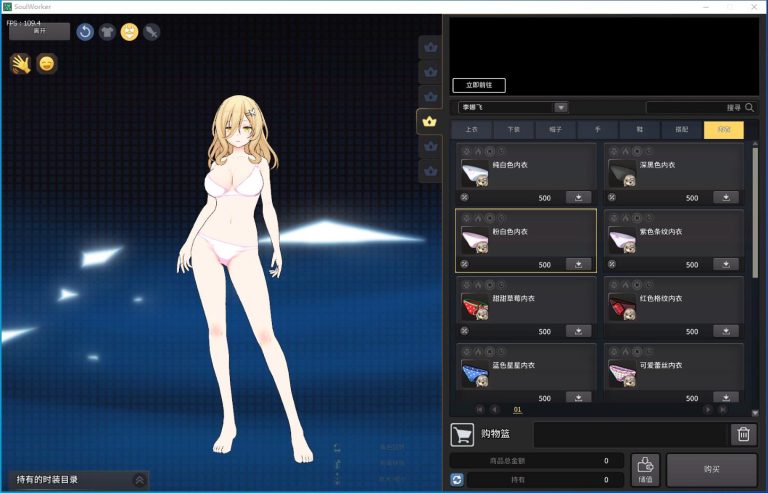Screen dimensions: 768x493
Task: Go to last page of item list
Action: coord(723,409)
